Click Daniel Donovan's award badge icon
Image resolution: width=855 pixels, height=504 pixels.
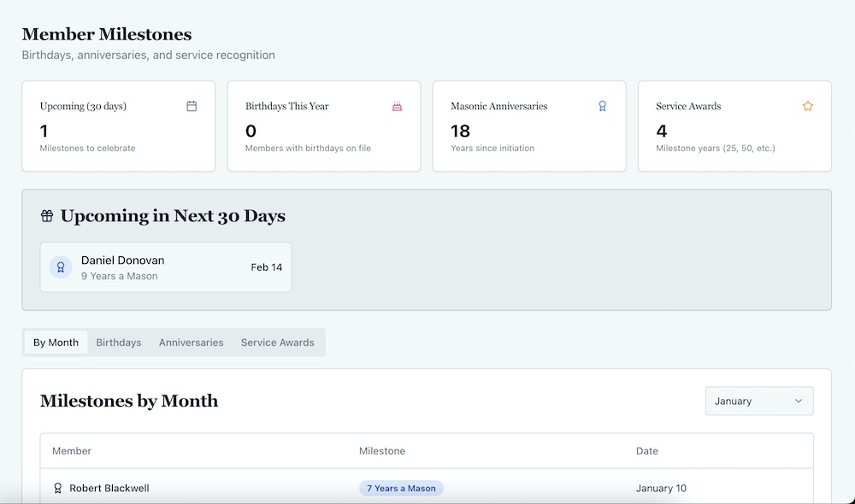(x=61, y=267)
